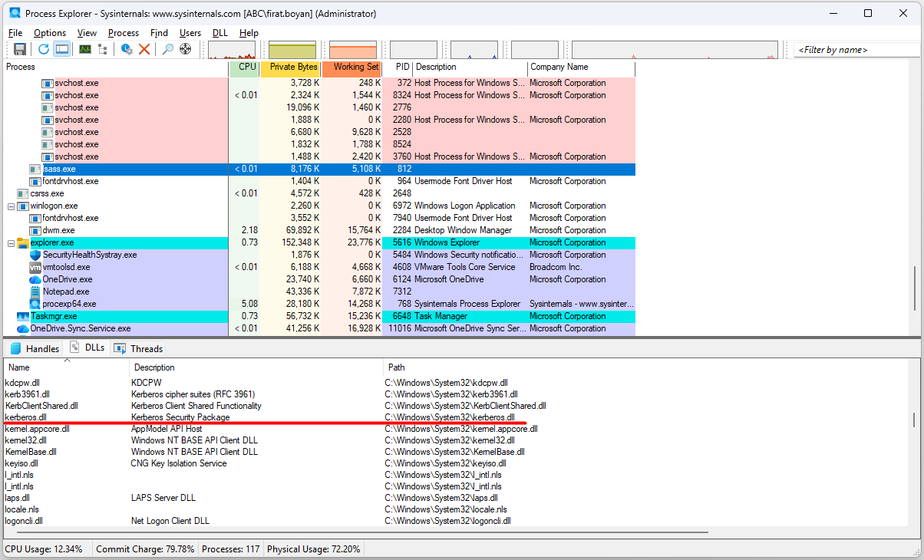The image size is (924, 560).
Task: Open the View menu
Action: pos(87,33)
